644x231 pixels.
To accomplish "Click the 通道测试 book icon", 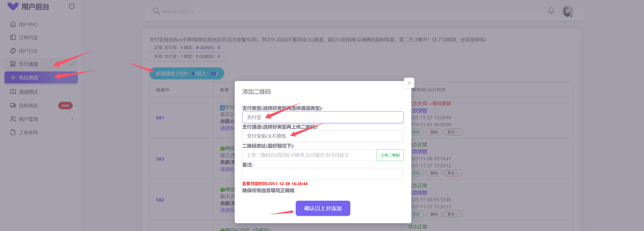I will pyautogui.click(x=13, y=92).
